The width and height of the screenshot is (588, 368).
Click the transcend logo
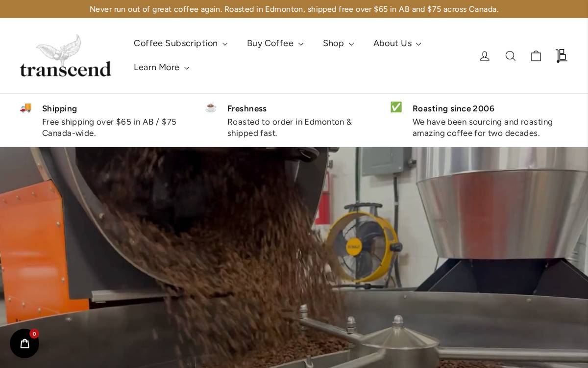(66, 55)
